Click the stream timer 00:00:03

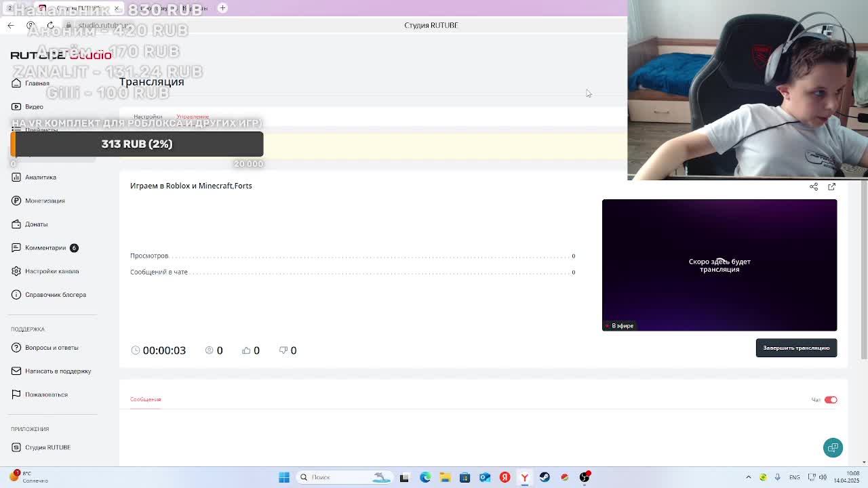164,350
